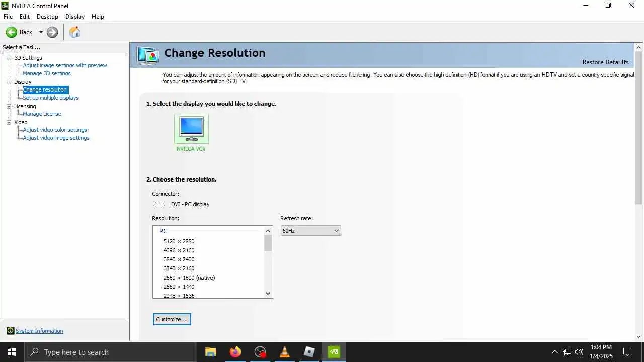The width and height of the screenshot is (644, 362).
Task: Collapse the 3D Settings tree node
Action: pyautogui.click(x=9, y=58)
